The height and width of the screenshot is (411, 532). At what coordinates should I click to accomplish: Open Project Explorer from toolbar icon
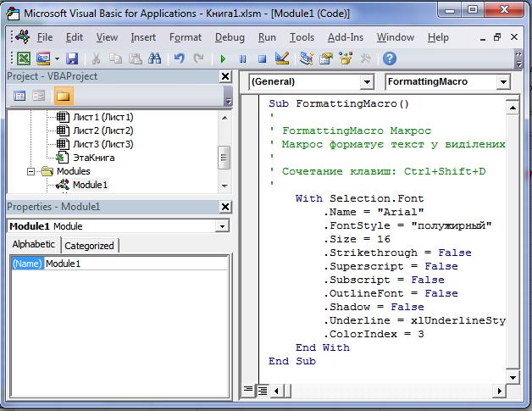point(307,58)
